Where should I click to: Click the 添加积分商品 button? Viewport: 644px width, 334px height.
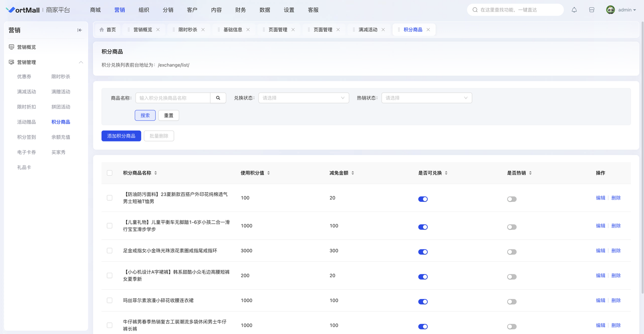tap(121, 136)
